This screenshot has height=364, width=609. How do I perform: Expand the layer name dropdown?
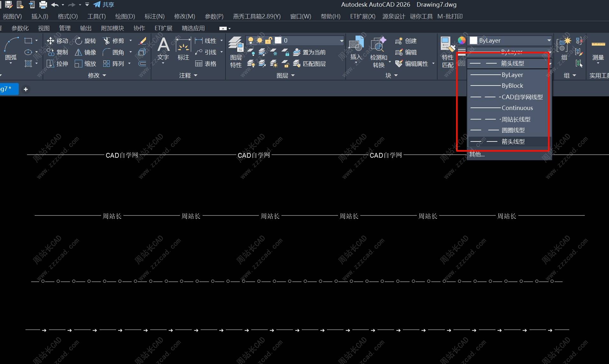pyautogui.click(x=341, y=41)
